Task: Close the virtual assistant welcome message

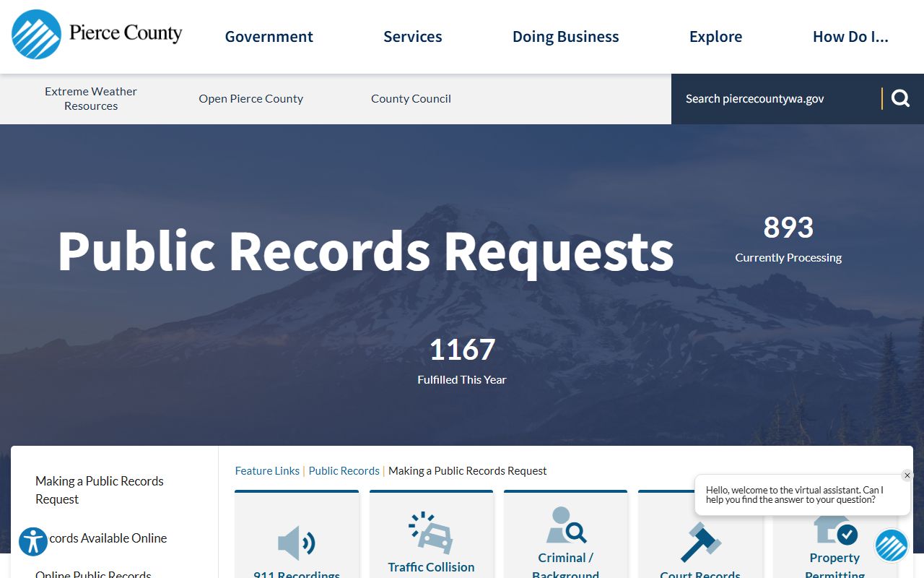Action: click(907, 475)
